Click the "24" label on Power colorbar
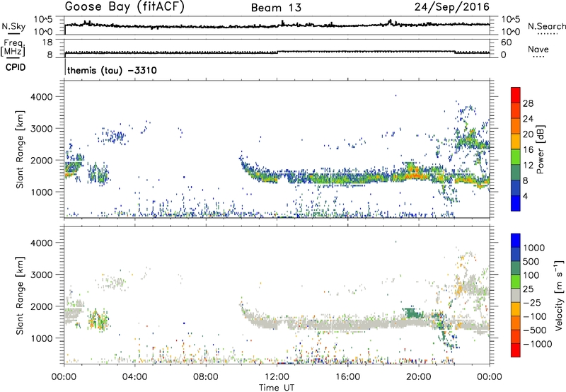 coord(528,119)
